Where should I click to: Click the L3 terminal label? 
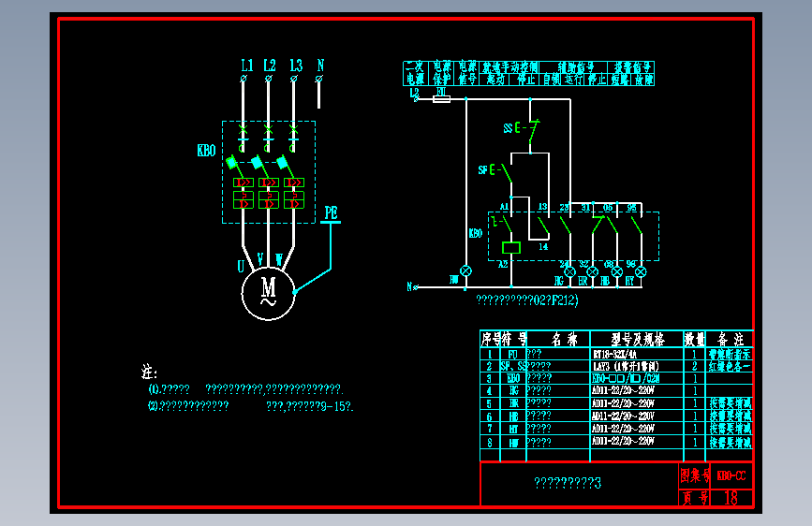[x=296, y=66]
